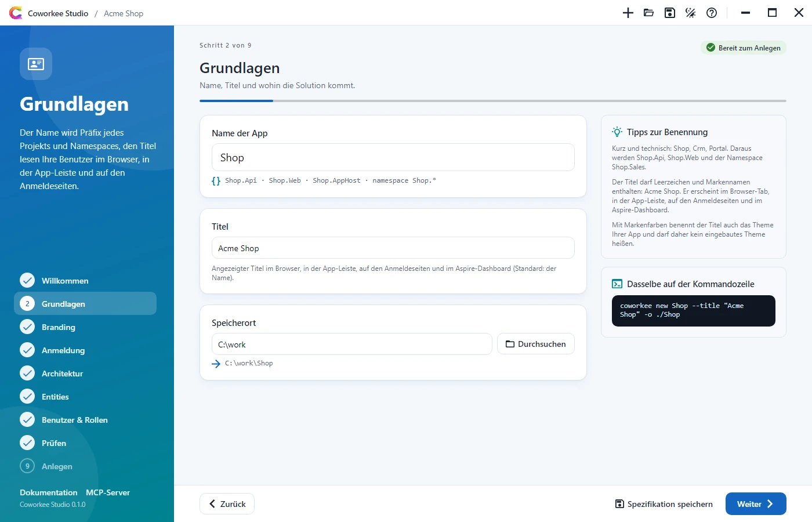Screen dimensions: 812x522
Task: Click Spezifikation speichern
Action: click(x=664, y=504)
